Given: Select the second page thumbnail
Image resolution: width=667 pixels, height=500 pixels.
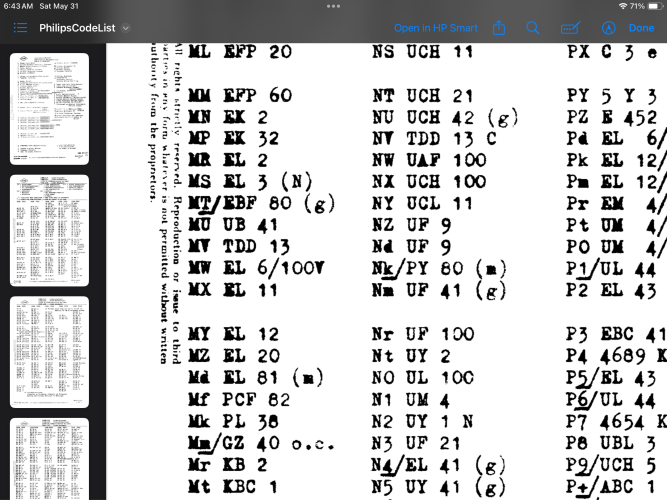Looking at the screenshot, I should pyautogui.click(x=49, y=230).
